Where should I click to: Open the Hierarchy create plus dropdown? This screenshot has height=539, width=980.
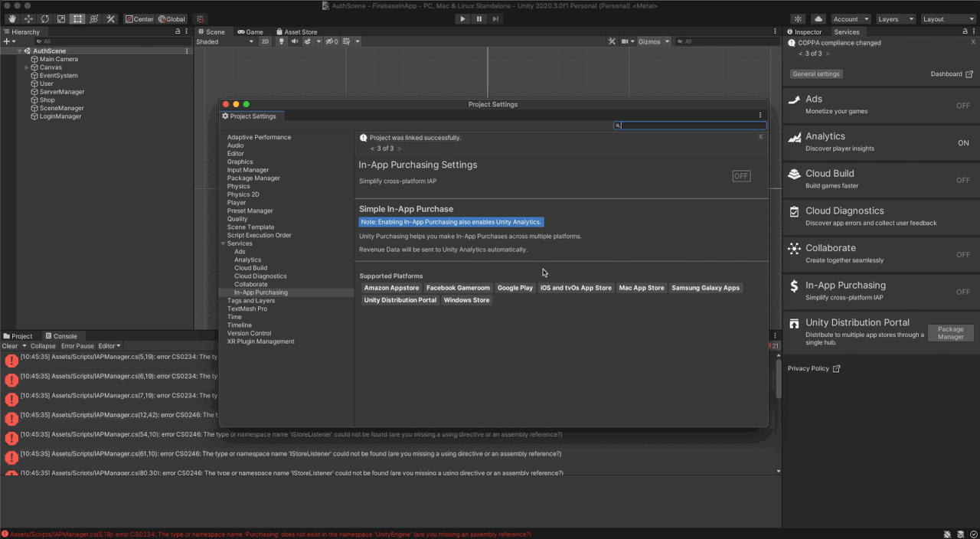[x=9, y=41]
